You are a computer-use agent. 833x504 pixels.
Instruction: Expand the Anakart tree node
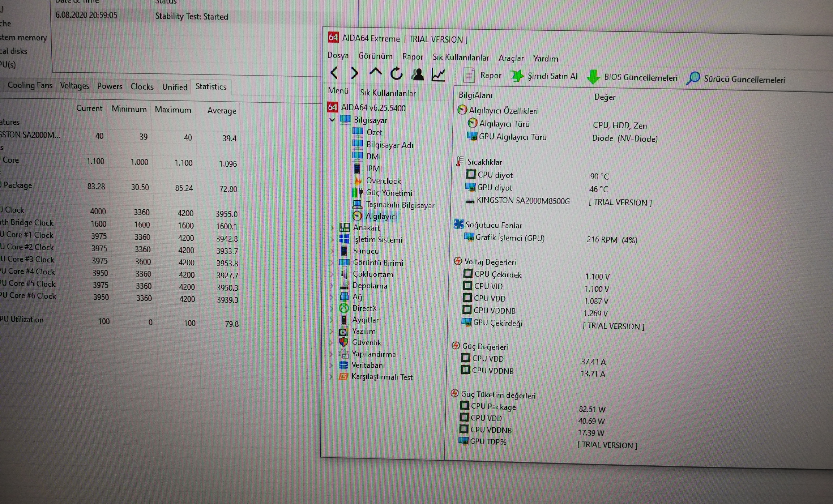pyautogui.click(x=332, y=228)
